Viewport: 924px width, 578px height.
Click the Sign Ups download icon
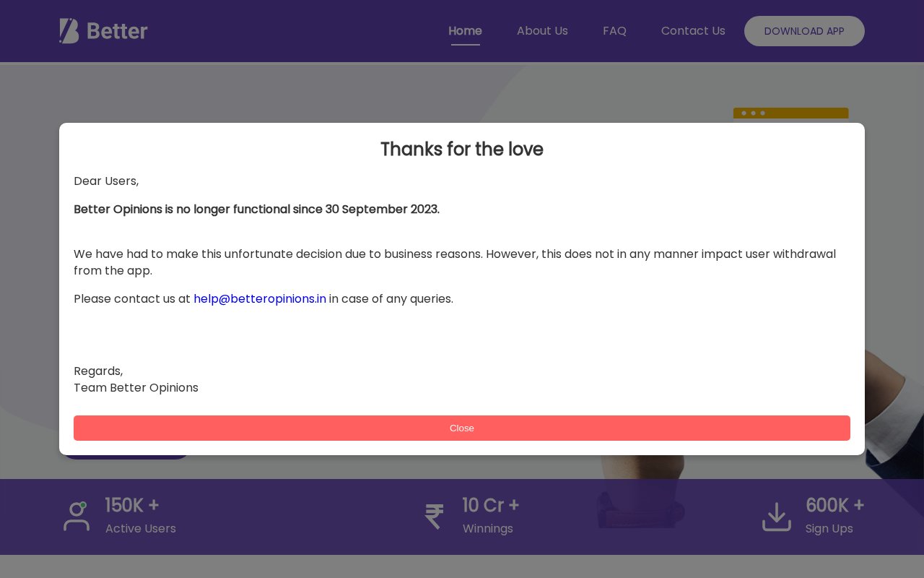pos(777,517)
